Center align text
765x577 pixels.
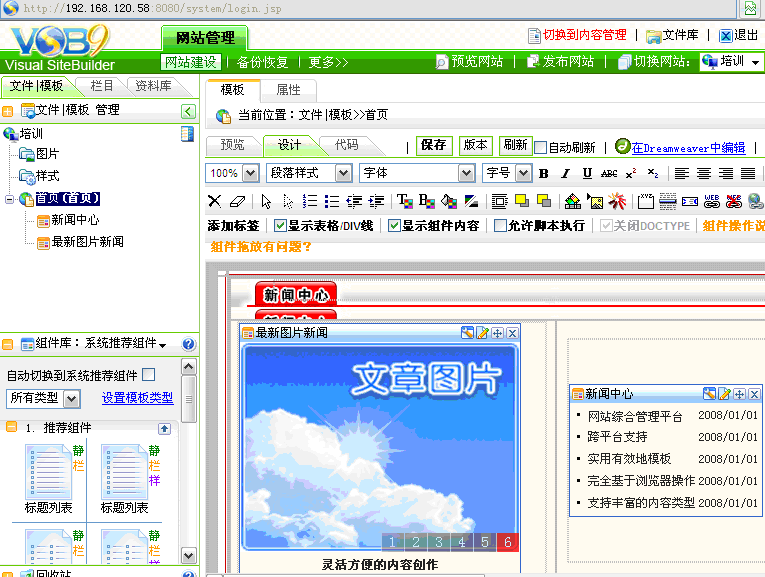point(704,173)
